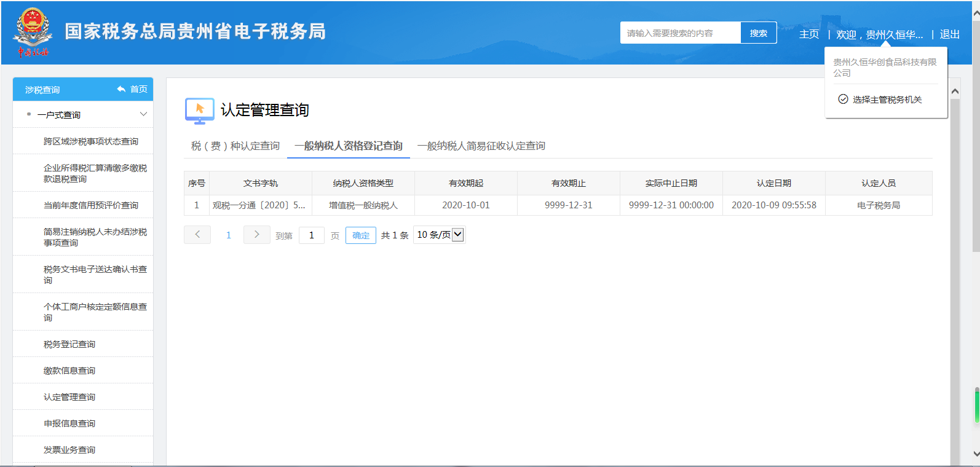
Task: Select the 一般纳税人资格登记查询 tab
Action: click(348, 146)
